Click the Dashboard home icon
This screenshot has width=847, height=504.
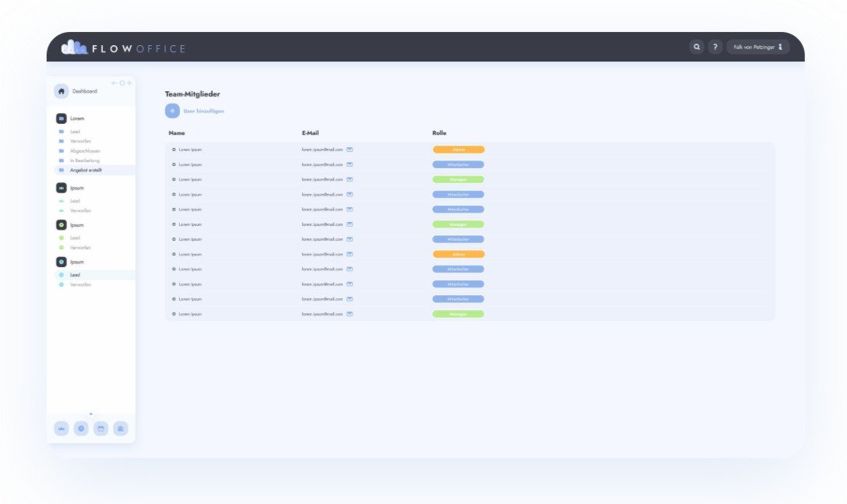click(x=62, y=91)
